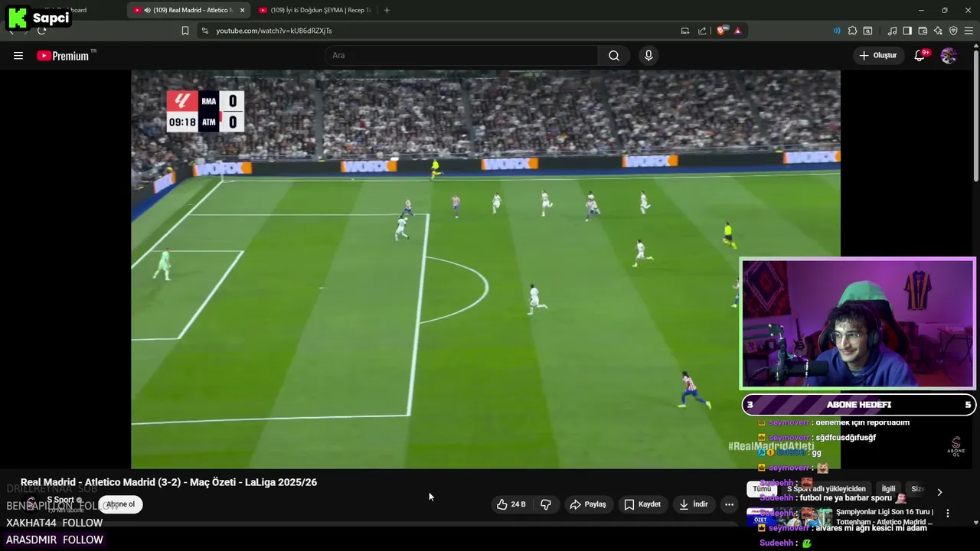980x551 pixels.
Task: Open site settings icon beside URL
Action: (204, 31)
